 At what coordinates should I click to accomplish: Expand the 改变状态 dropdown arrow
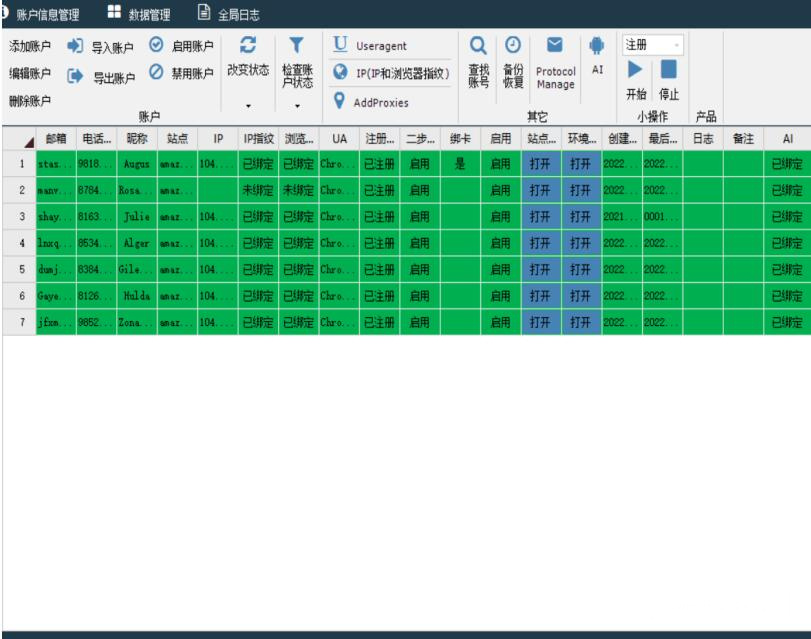pyautogui.click(x=248, y=106)
